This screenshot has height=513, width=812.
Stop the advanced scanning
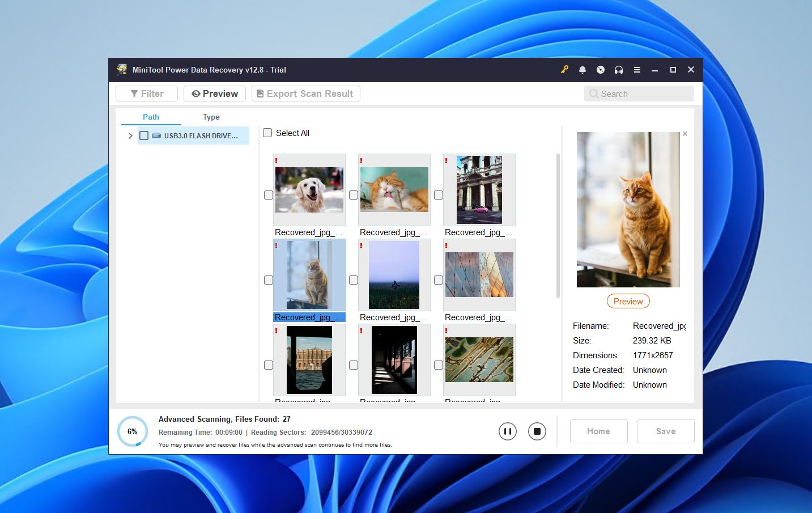click(x=537, y=431)
